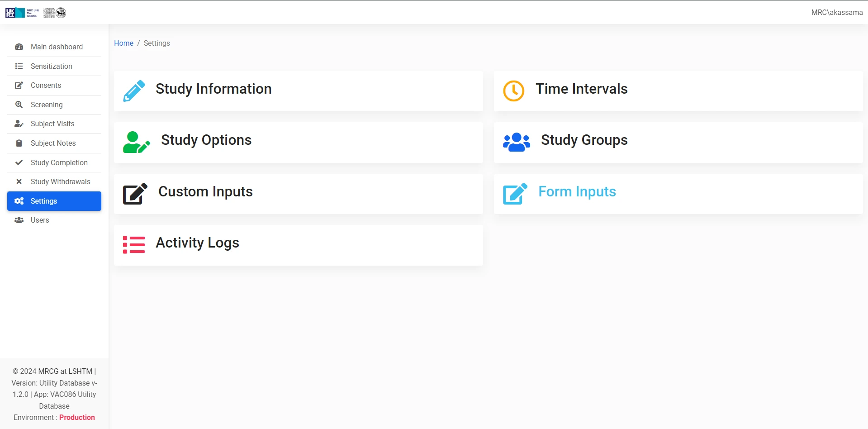
Task: Open the Form Inputs settings link
Action: [x=577, y=191]
